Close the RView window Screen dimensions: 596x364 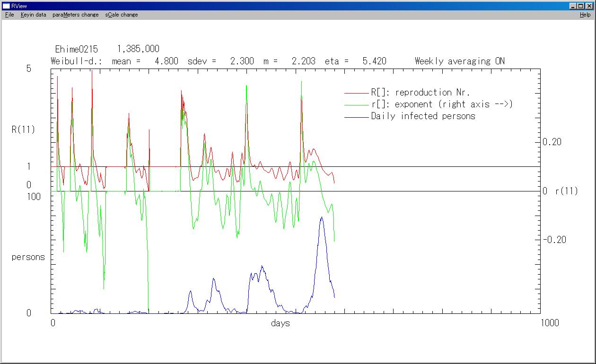(x=589, y=6)
